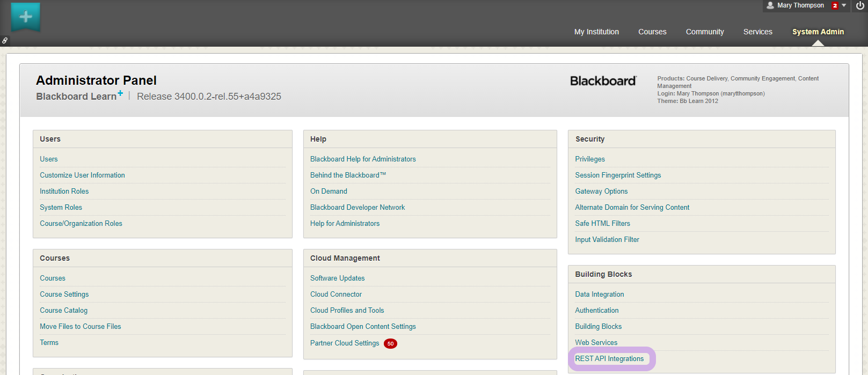
Task: Visit Blackboard Developer Network link
Action: point(358,207)
